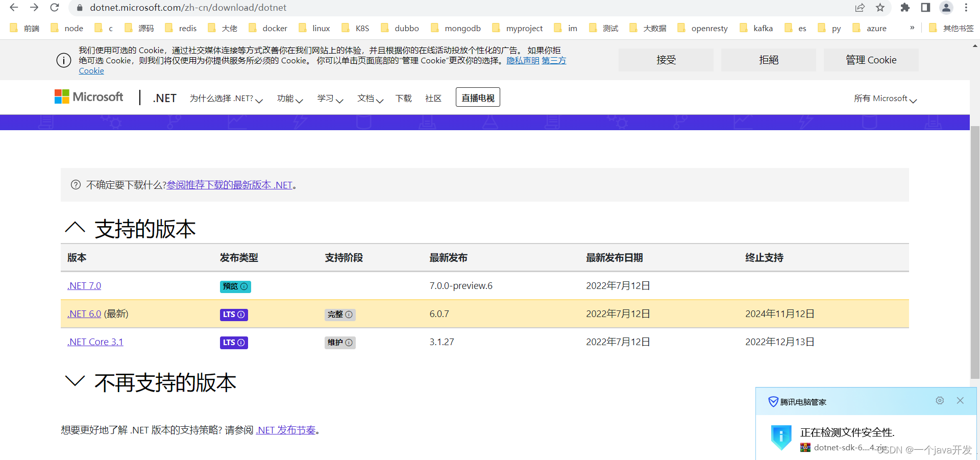Open .NET Core 3.1 version link
Image resolution: width=980 pixels, height=460 pixels.
pos(95,342)
